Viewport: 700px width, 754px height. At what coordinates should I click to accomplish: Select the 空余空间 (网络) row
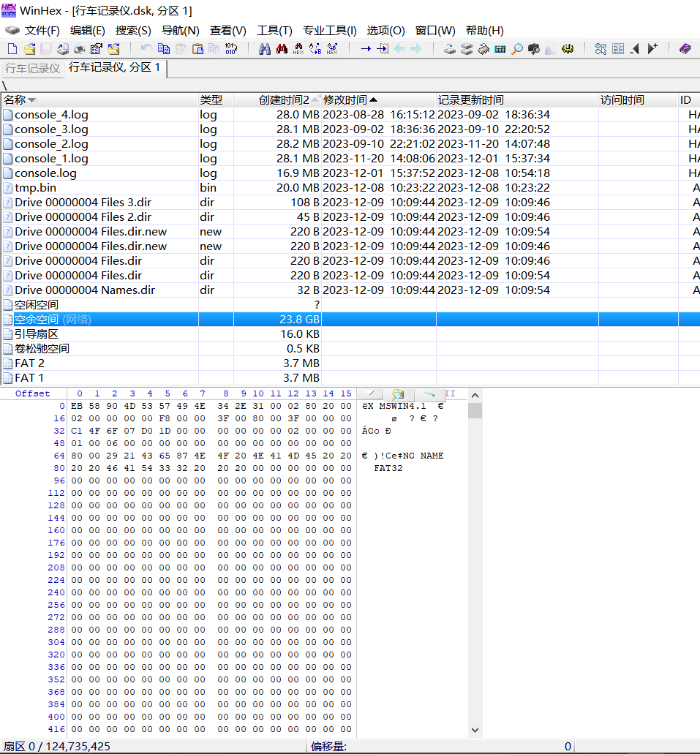pos(350,320)
